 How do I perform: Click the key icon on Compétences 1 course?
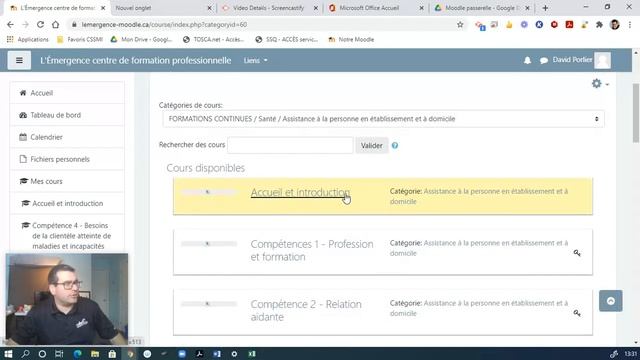point(577,253)
